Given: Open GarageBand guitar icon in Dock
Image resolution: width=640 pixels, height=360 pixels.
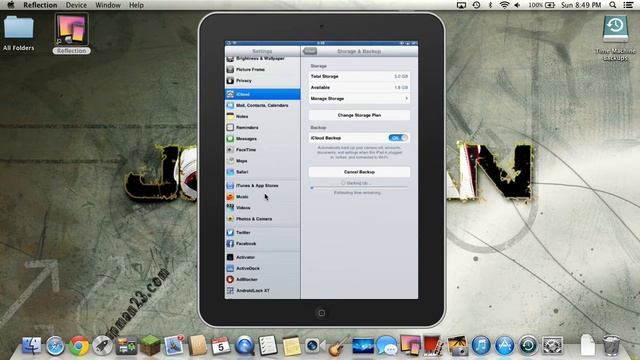Looking at the screenshot, I should coord(339,346).
